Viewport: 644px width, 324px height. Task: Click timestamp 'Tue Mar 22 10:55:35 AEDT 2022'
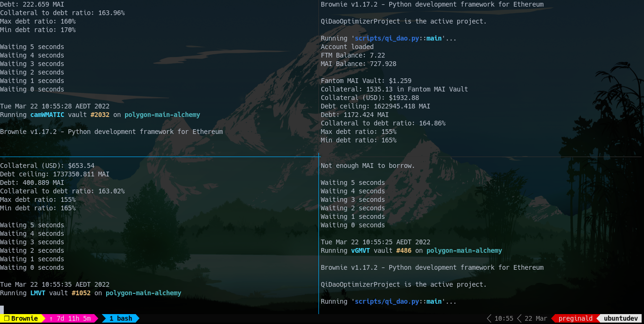(x=55, y=284)
